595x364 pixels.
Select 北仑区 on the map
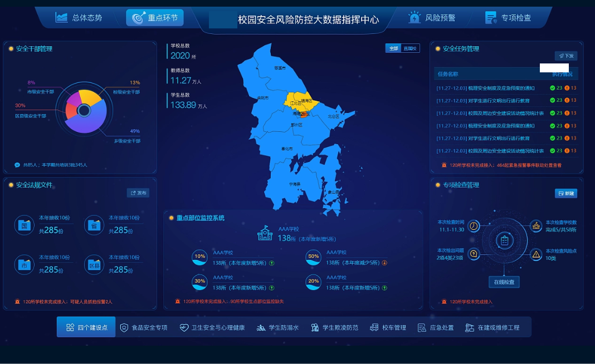(334, 116)
